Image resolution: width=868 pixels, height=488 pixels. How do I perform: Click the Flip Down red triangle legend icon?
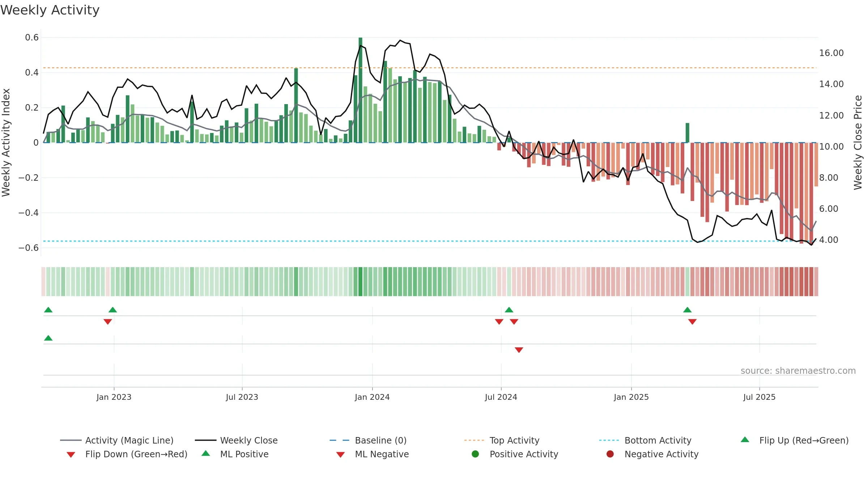[71, 455]
